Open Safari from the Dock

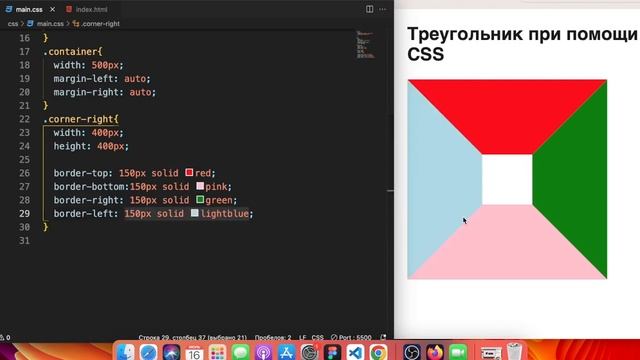click(x=149, y=351)
